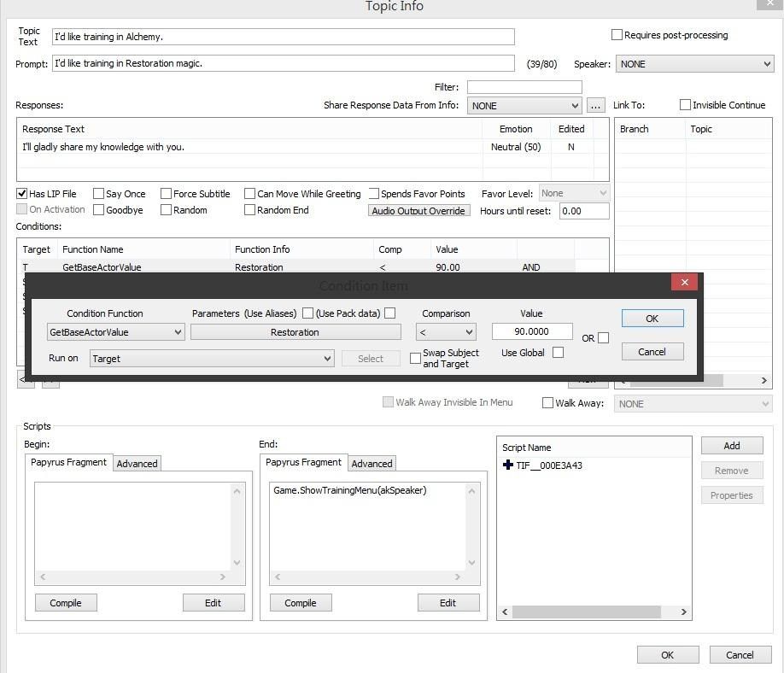This screenshot has height=673, width=784.
Task: Enable the OR checkbox in Condition Item
Action: 604,338
